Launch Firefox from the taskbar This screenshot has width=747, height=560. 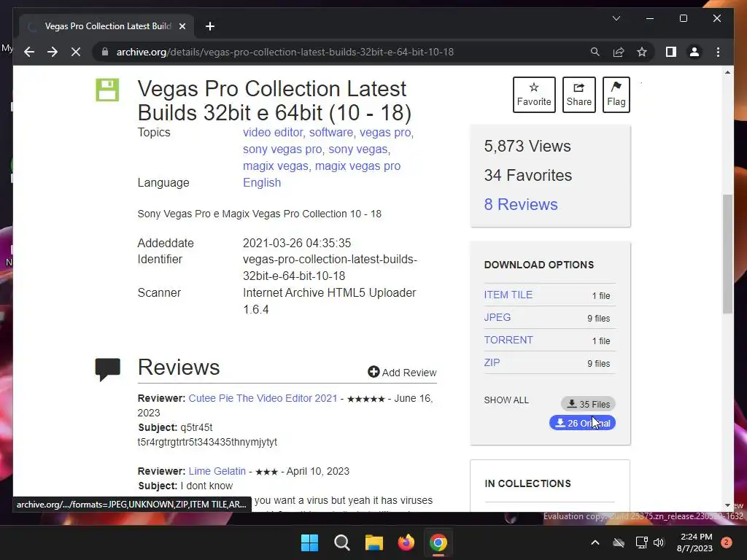point(406,542)
